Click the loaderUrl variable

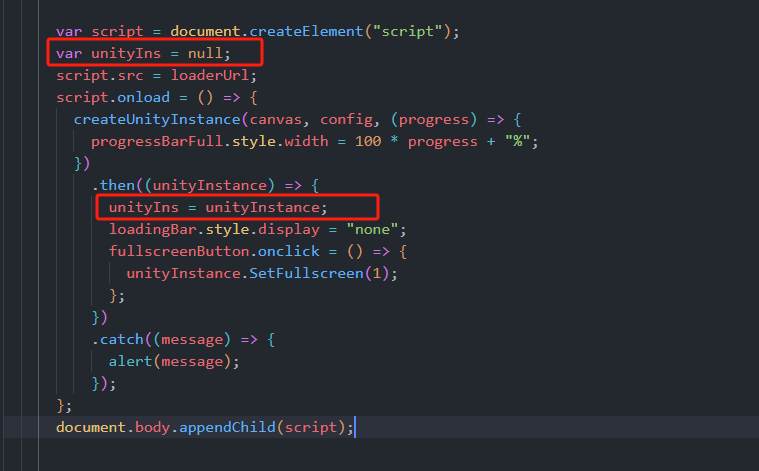(214, 75)
